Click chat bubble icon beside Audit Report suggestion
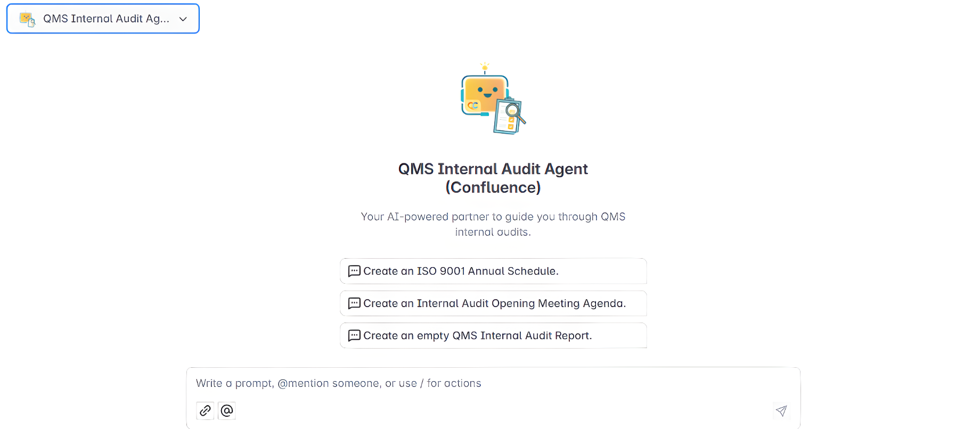The height and width of the screenshot is (429, 980). point(354,336)
